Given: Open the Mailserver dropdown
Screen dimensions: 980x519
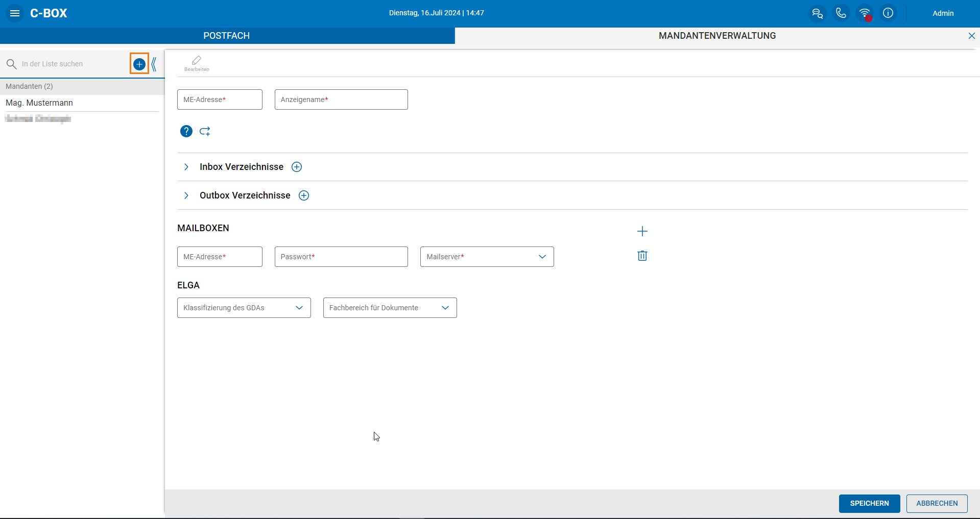Looking at the screenshot, I should click(x=487, y=257).
